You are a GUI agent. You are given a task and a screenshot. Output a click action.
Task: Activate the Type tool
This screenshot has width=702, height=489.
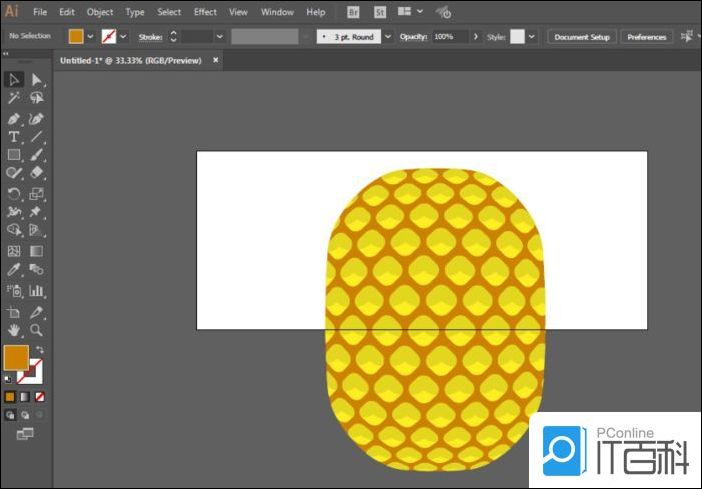[14, 136]
